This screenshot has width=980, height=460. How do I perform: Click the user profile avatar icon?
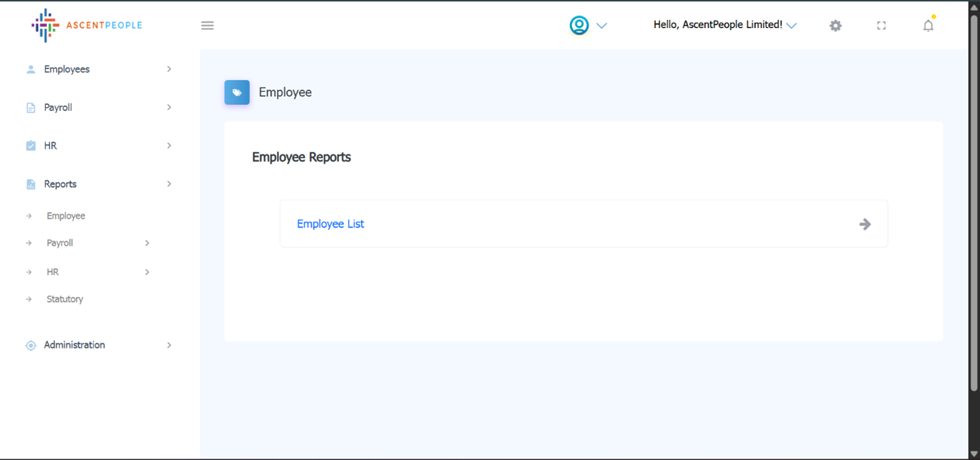[579, 25]
